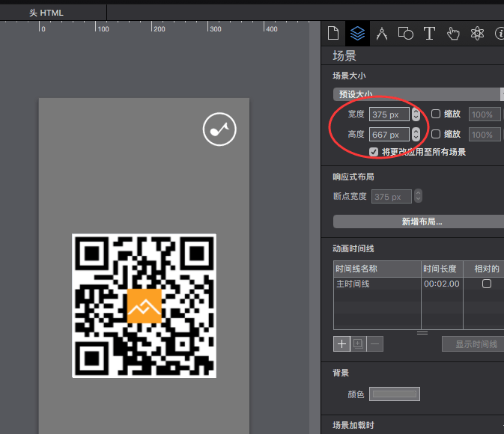Click the 场景加载时 section header
This screenshot has width=504, height=434.
click(x=353, y=425)
